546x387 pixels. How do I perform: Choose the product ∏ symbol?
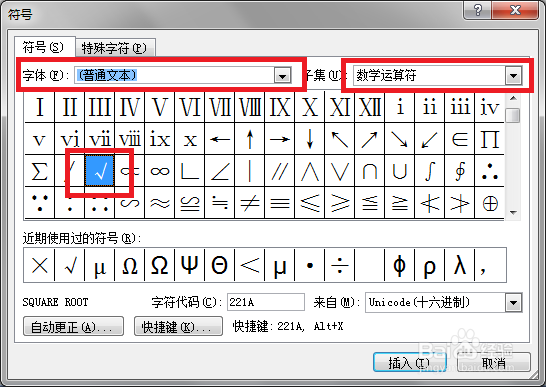[x=490, y=139]
